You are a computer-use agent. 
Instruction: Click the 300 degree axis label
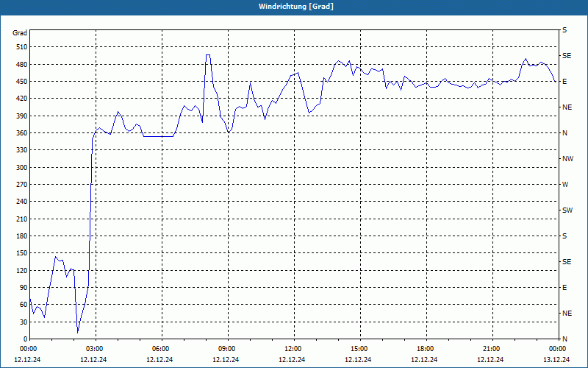point(22,167)
